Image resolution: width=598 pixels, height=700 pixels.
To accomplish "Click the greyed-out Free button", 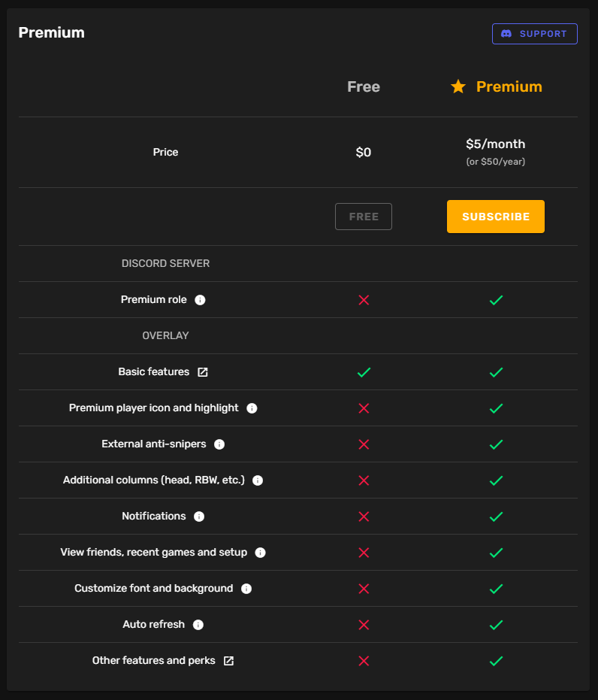I will [364, 217].
